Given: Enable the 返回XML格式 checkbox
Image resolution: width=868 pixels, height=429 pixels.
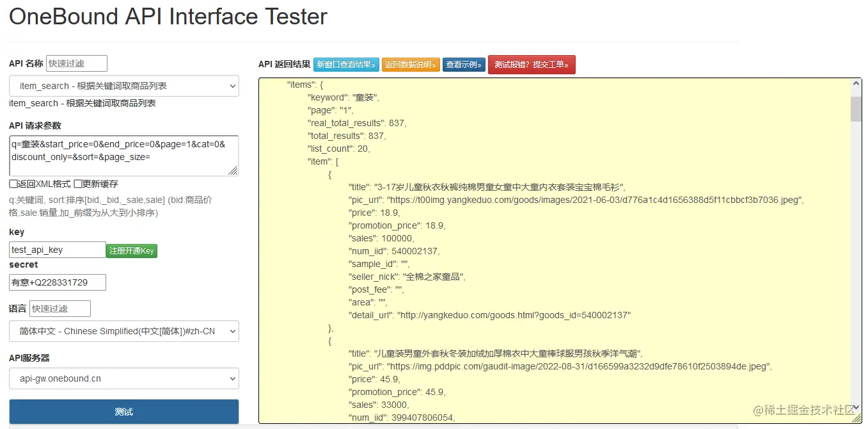Looking at the screenshot, I should point(13,184).
